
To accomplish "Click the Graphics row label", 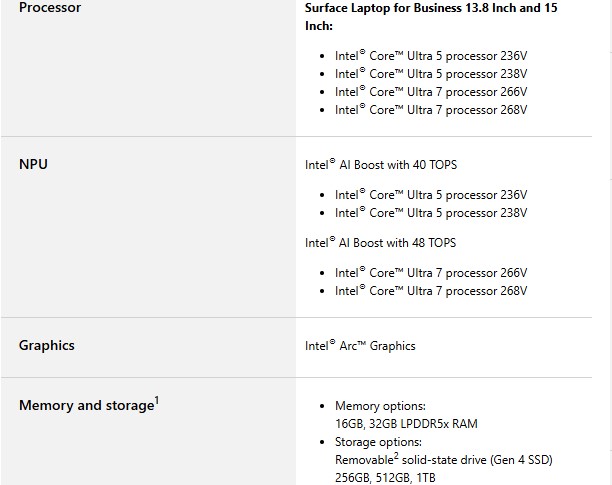I will [47, 345].
